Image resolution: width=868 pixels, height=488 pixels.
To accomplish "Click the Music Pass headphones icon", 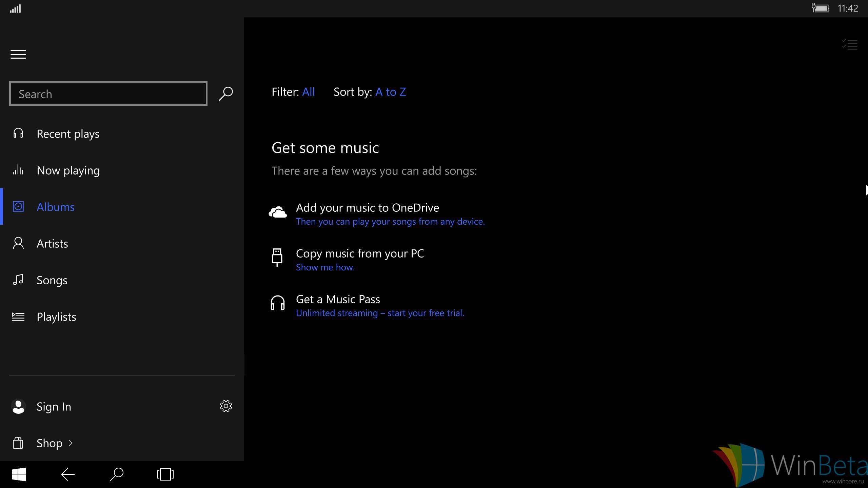I will tap(278, 303).
